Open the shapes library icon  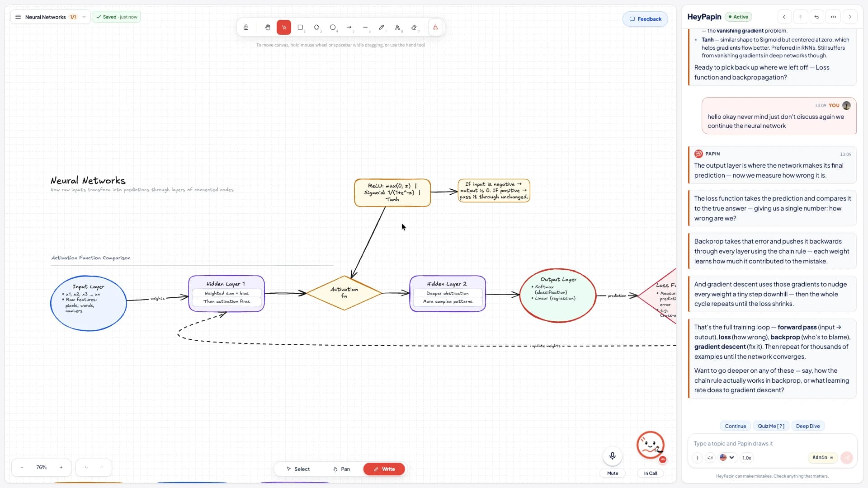pos(435,28)
